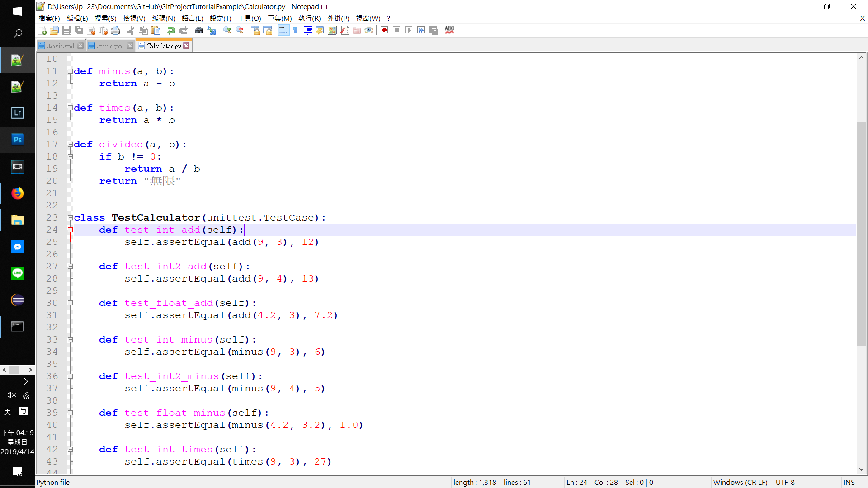The height and width of the screenshot is (488, 868).
Task: Open Find with the binoculars icon
Action: click(199, 30)
